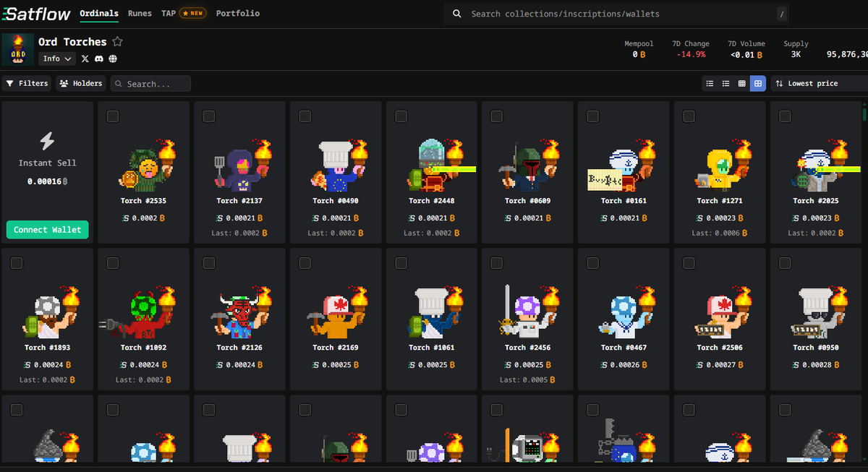
Task: Select the large grid view icon
Action: [757, 84]
